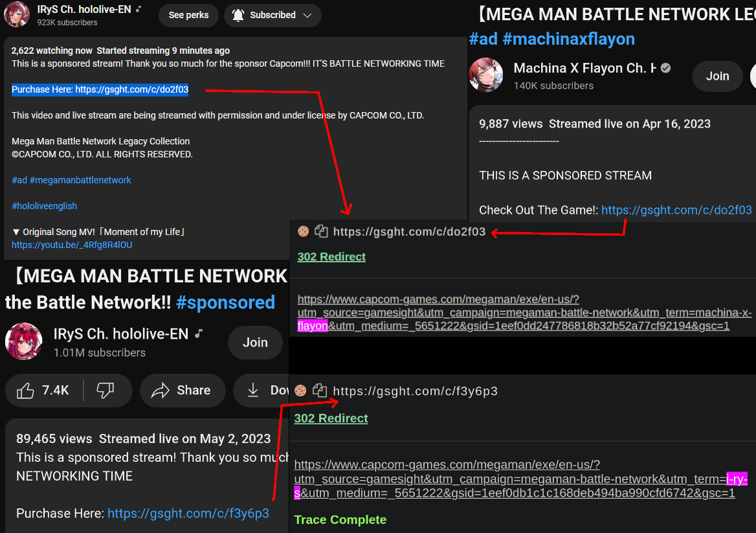Click IRyS Ch. hololive-EN name with 1.01M subscribers
This screenshot has height=533, width=756.
[120, 334]
